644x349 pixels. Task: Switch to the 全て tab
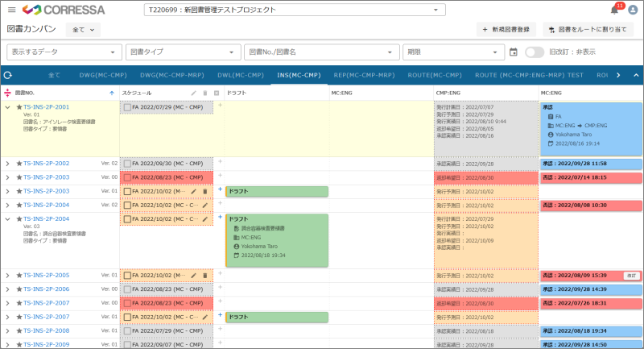pos(54,75)
